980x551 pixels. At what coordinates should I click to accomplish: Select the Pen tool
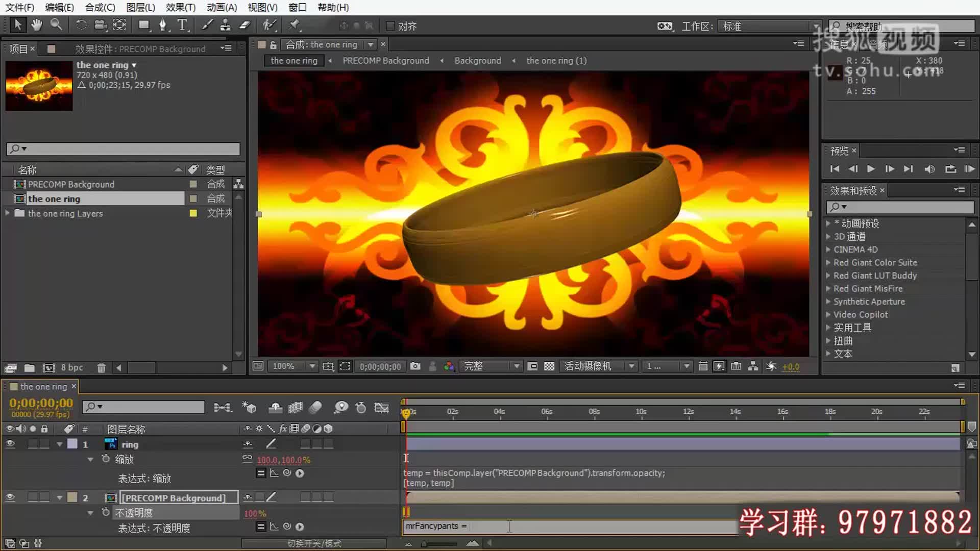tap(163, 25)
